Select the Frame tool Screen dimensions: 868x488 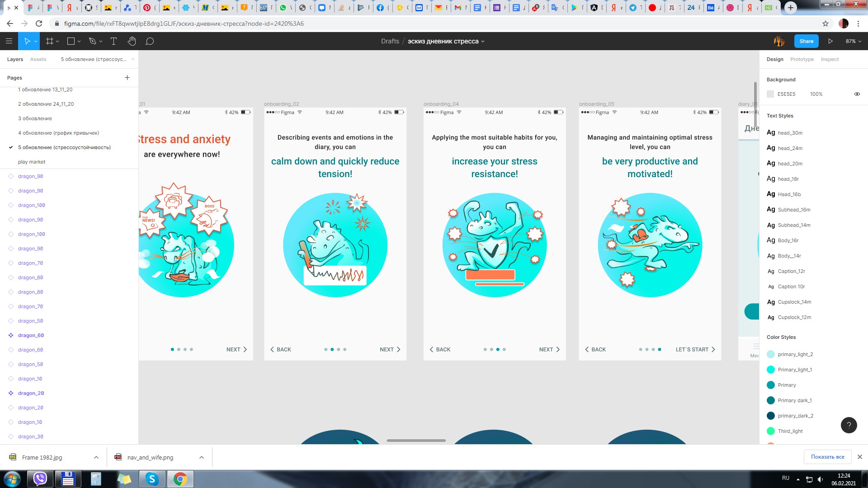[x=49, y=41]
